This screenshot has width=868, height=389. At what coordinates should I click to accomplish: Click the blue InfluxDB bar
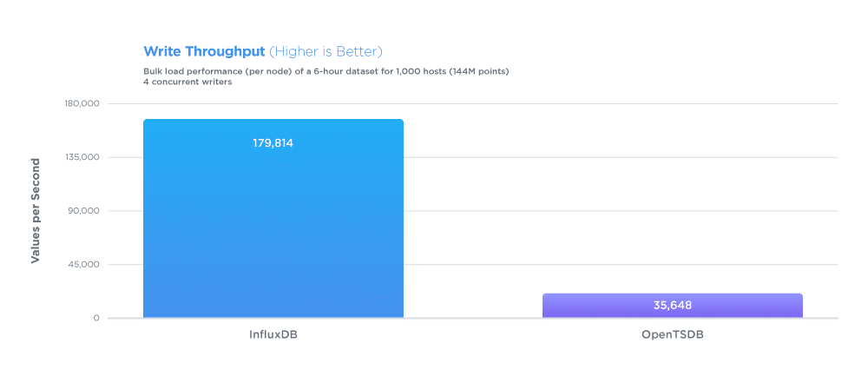(273, 218)
